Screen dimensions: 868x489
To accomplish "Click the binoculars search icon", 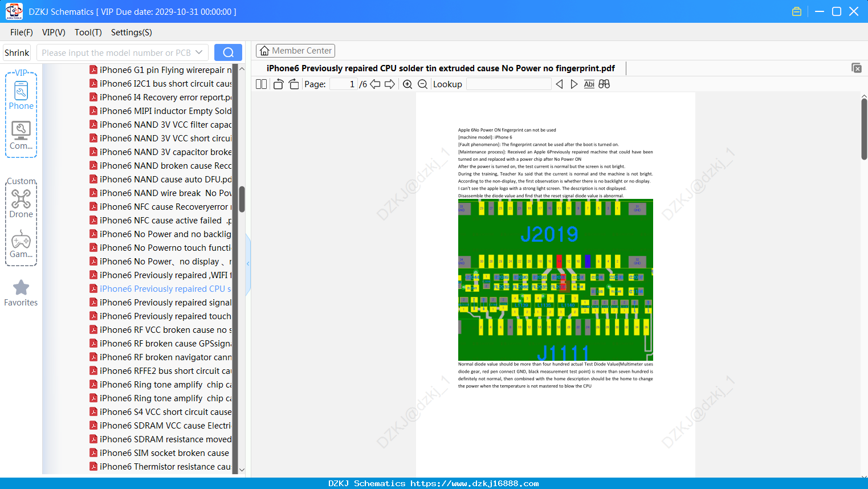I will (x=604, y=84).
